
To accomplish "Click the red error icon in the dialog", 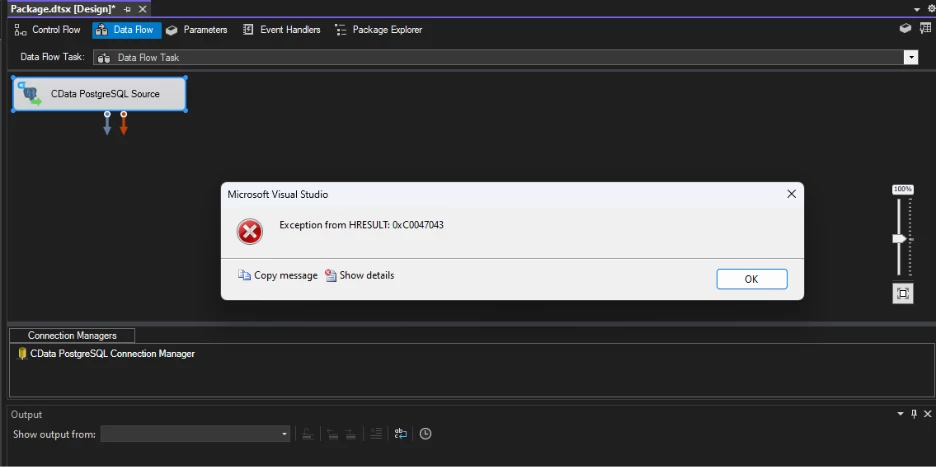I will [x=250, y=232].
